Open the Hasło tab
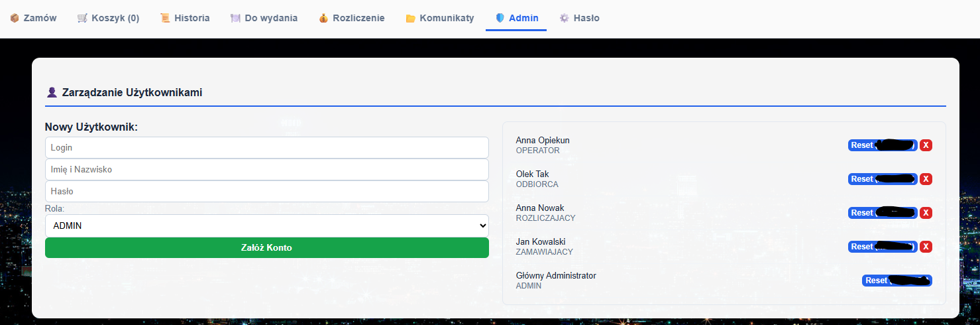The image size is (980, 325). (x=579, y=18)
